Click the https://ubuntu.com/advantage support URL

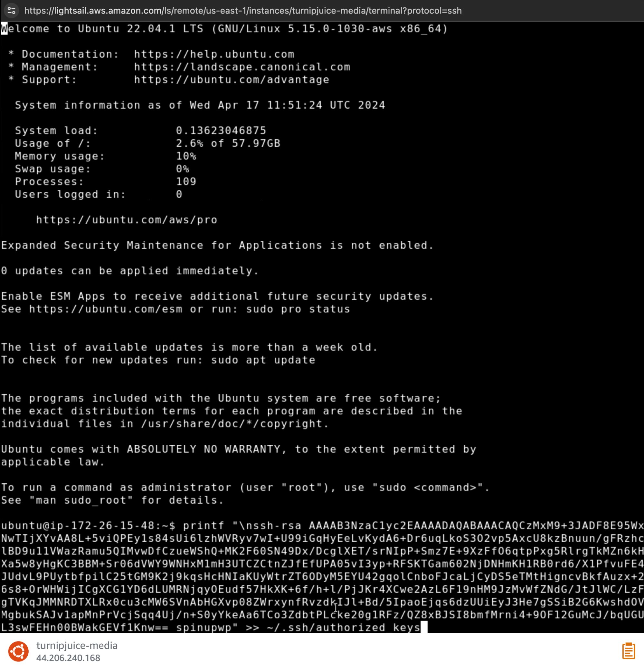pyautogui.click(x=231, y=80)
